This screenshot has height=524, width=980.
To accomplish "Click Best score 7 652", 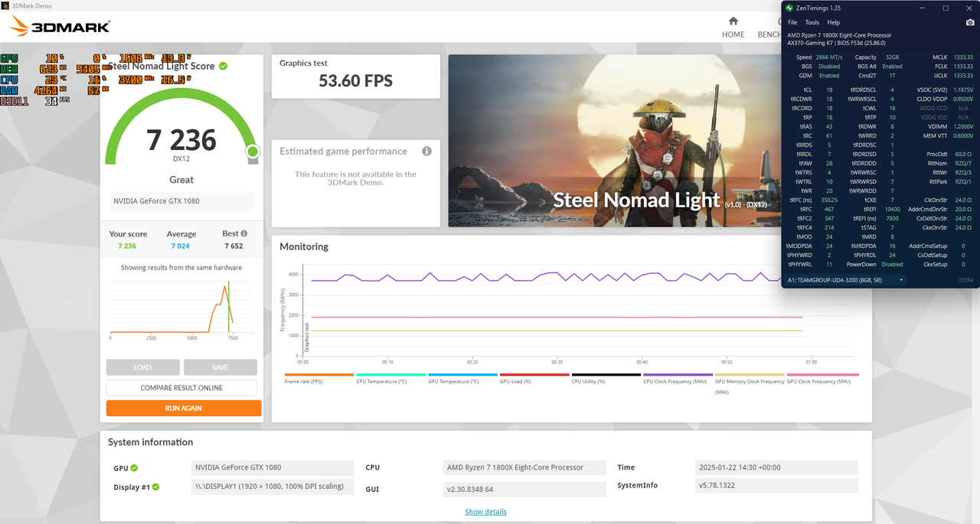I will pos(234,246).
